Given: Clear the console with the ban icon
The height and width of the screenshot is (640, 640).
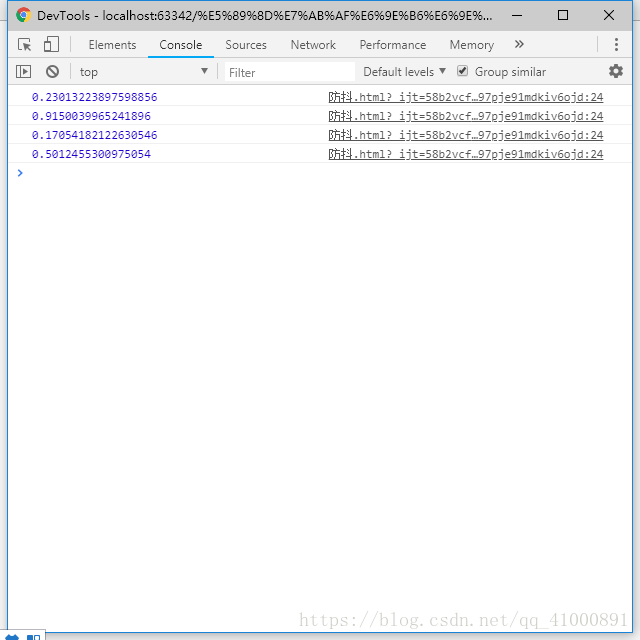Looking at the screenshot, I should click(x=52, y=72).
